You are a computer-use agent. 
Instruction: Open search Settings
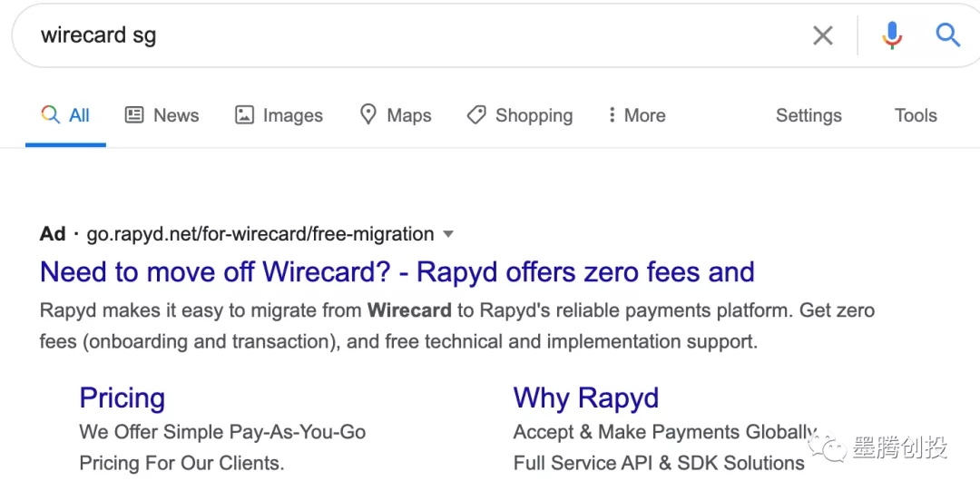[x=808, y=115]
